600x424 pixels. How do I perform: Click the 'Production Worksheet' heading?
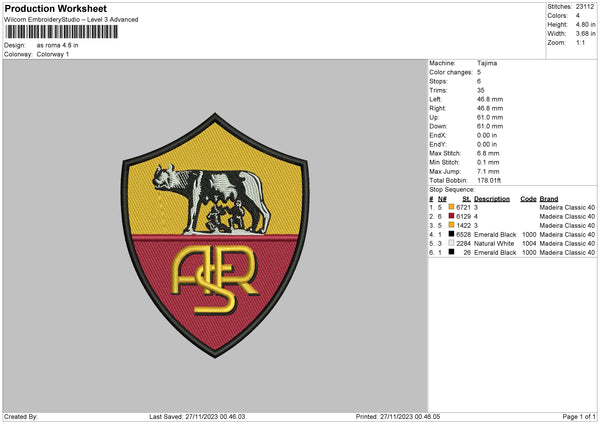click(55, 8)
